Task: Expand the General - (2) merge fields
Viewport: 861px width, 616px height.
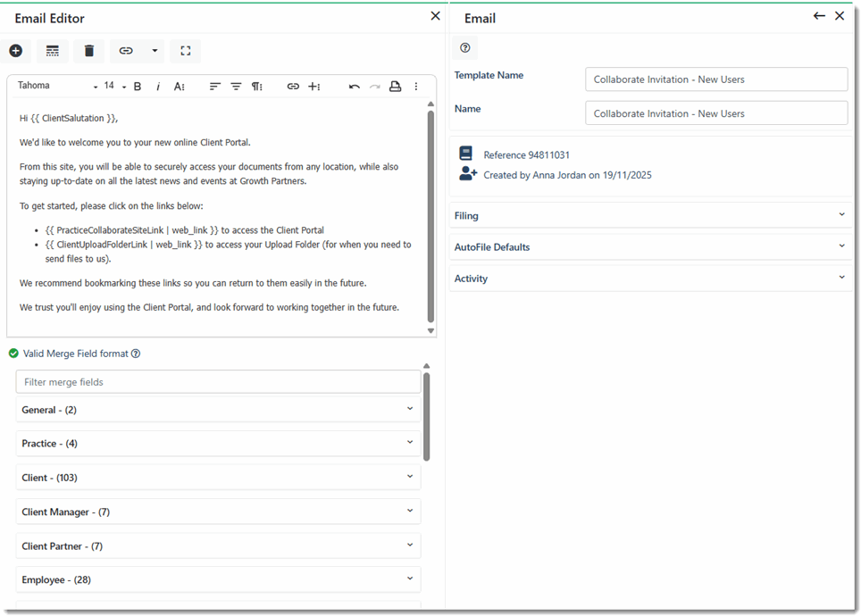Action: (x=218, y=410)
